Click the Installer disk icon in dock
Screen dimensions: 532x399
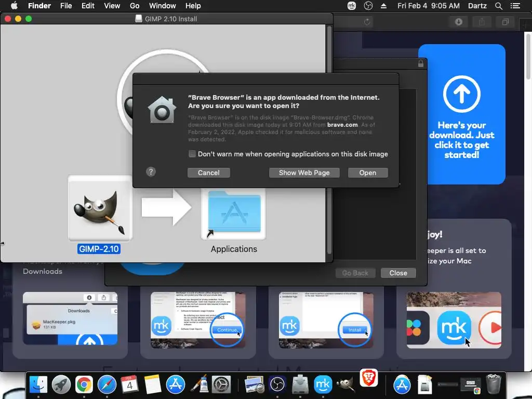click(x=300, y=385)
